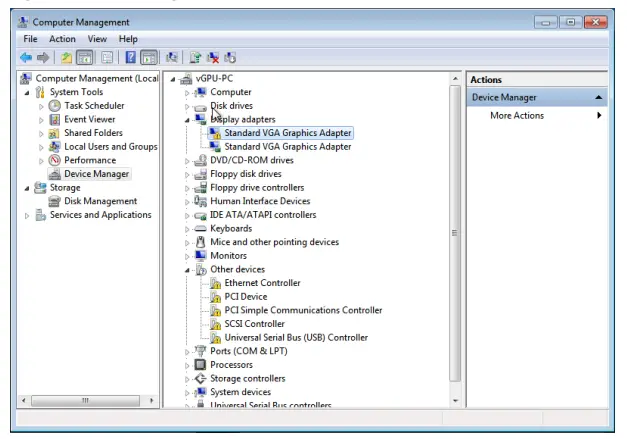Click the Back arrow toolbar icon

pos(26,58)
